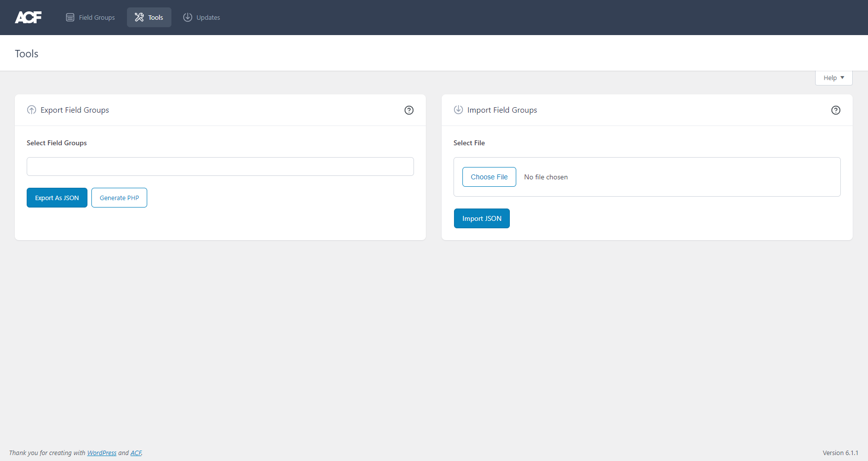Click the Updates download-circle icon
Viewport: 868px width, 461px height.
[188, 17]
